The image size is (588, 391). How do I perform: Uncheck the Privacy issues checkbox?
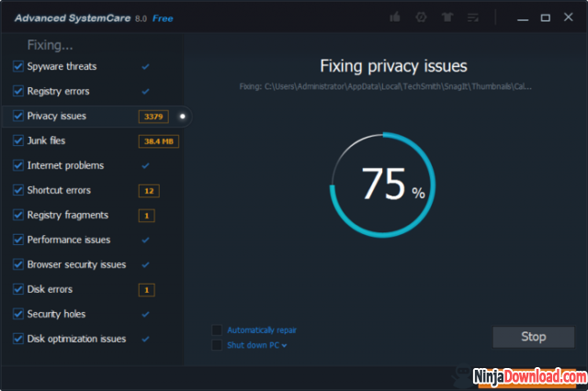[x=18, y=116]
